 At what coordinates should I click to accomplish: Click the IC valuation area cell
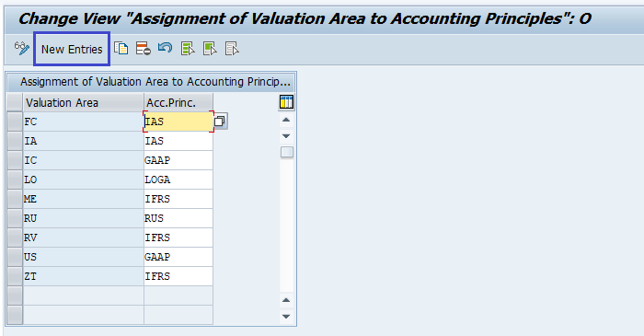[x=84, y=160]
